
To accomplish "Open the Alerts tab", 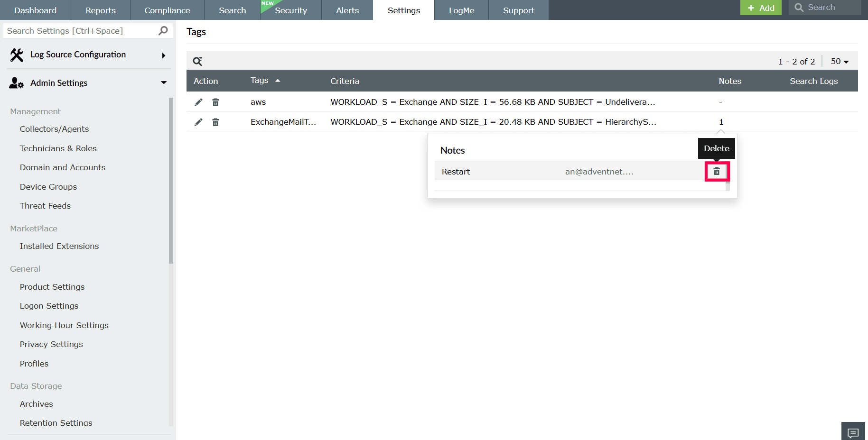I will click(347, 10).
